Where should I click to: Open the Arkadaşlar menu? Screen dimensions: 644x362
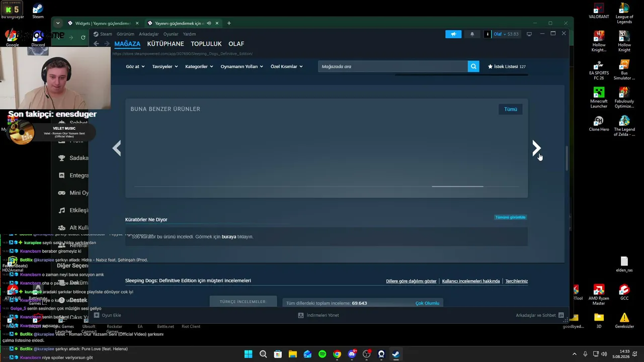[x=149, y=34]
